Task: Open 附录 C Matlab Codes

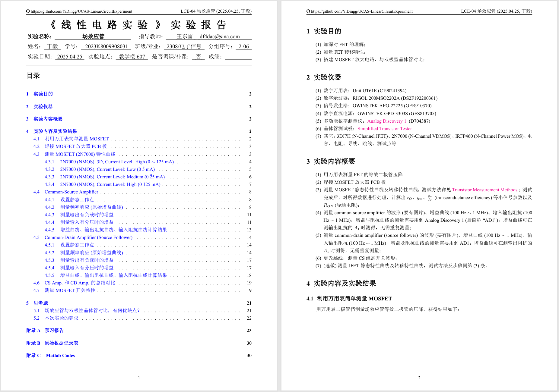Action: pyautogui.click(x=50, y=356)
